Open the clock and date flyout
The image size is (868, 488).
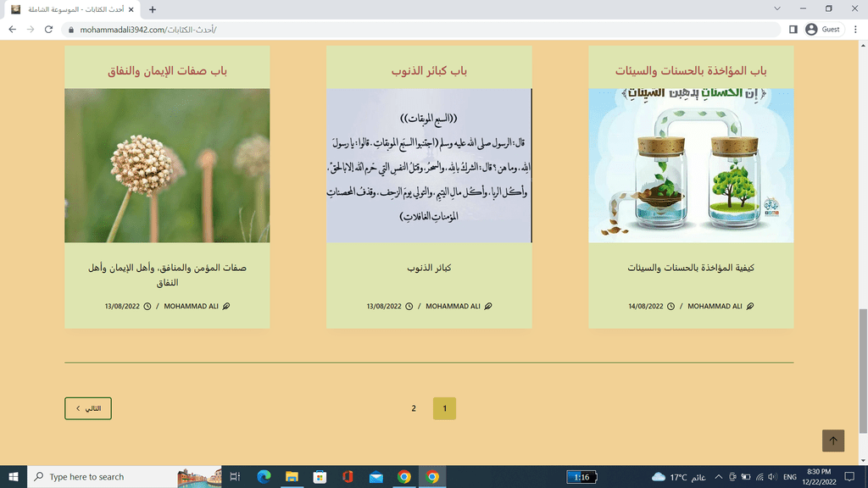[819, 476]
